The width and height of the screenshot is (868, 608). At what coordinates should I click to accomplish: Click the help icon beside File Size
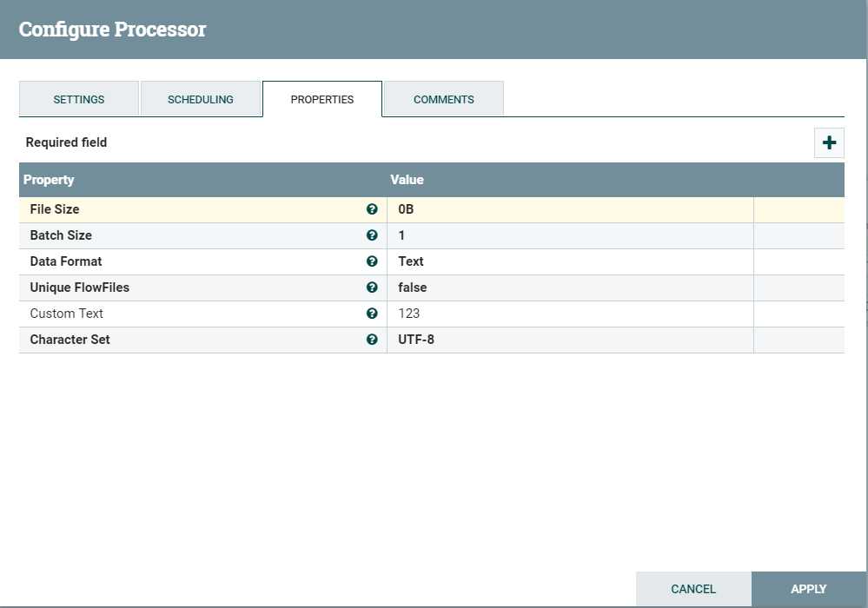[x=372, y=209]
